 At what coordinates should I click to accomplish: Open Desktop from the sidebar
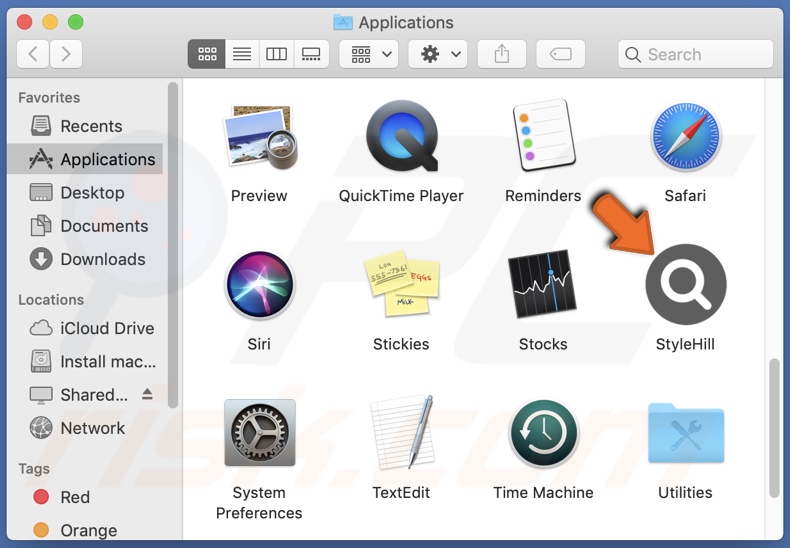click(x=86, y=192)
